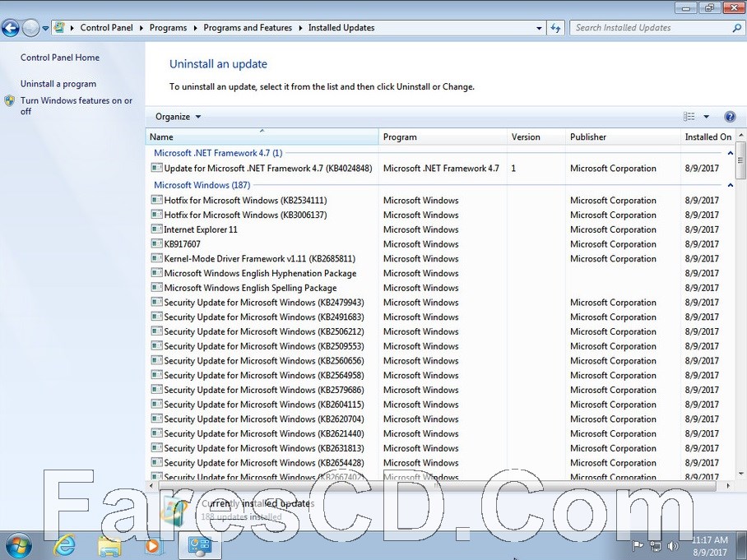Click the icon beside Security Update KB2621440
The height and width of the screenshot is (560, 747).
pos(156,433)
